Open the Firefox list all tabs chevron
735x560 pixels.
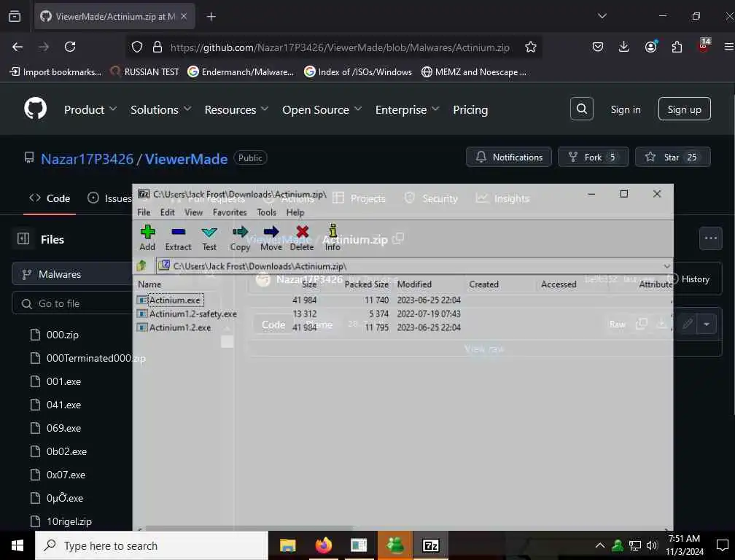click(602, 16)
